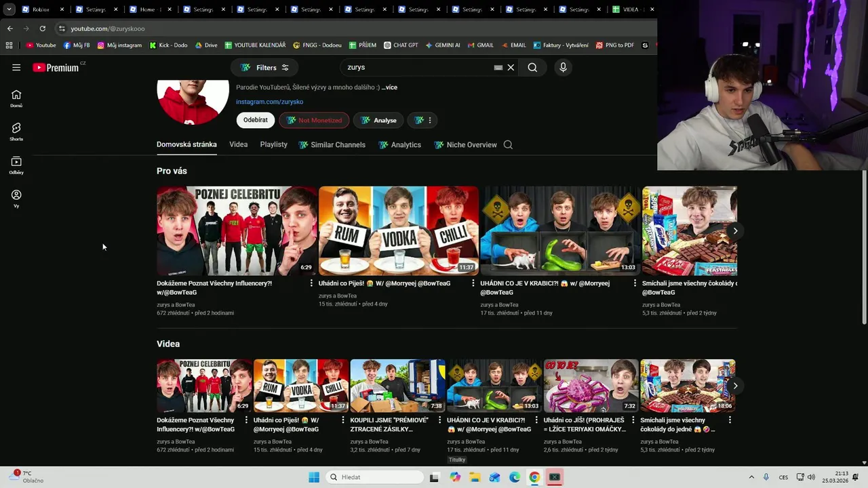
Task: Open the YOUTUBE KALENDÁŘ bookmark
Action: tap(255, 45)
